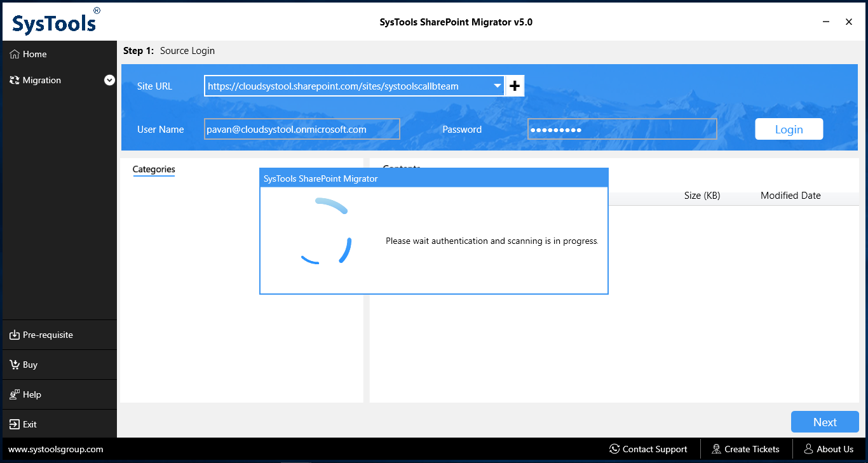Collapse the Migration section chevron
This screenshot has height=463, width=868.
(109, 80)
